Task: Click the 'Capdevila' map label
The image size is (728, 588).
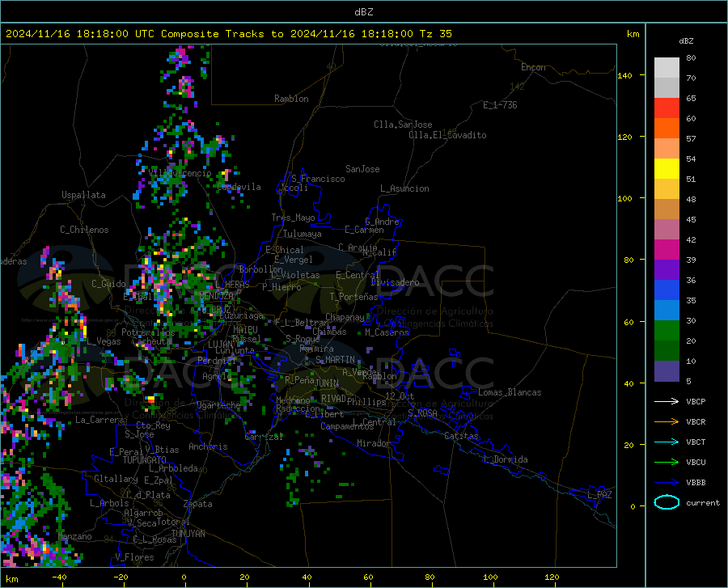Action: 239,187
